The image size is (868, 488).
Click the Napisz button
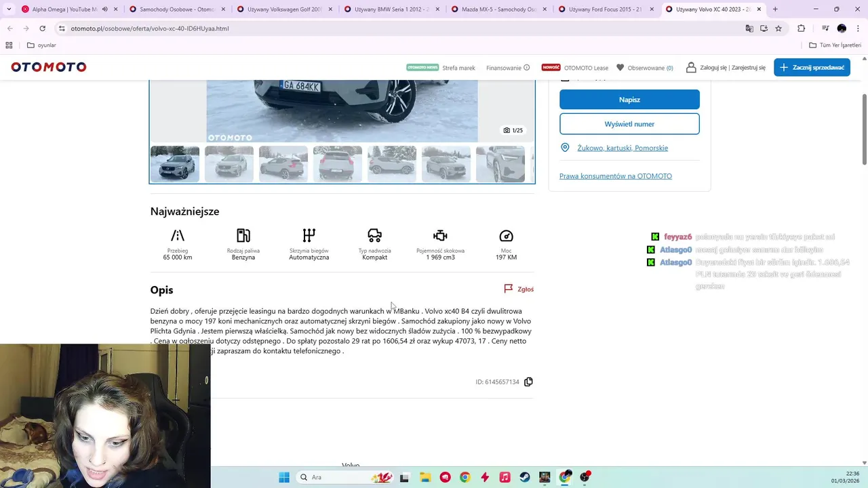(629, 100)
